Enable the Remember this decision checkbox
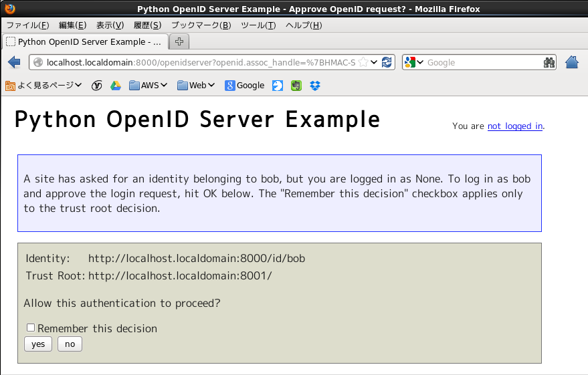Screen dimensions: 588x375 coord(31,328)
